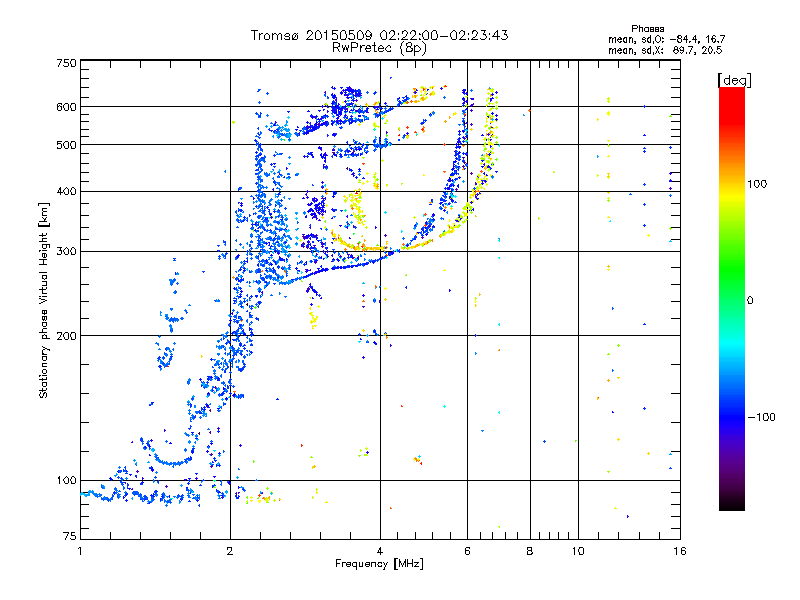800x600 pixels.
Task: Click the y-axis tick label '75'
Action: (70, 536)
